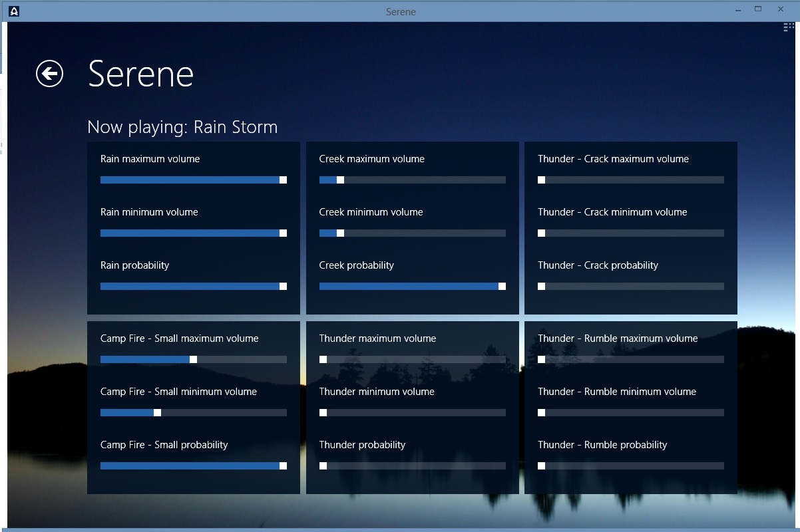
Task: Click the back arrow to return
Action: tap(49, 74)
